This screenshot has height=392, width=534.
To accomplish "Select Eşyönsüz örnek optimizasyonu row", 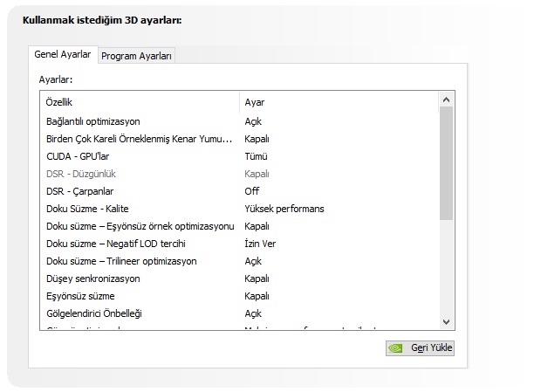I will click(140, 226).
